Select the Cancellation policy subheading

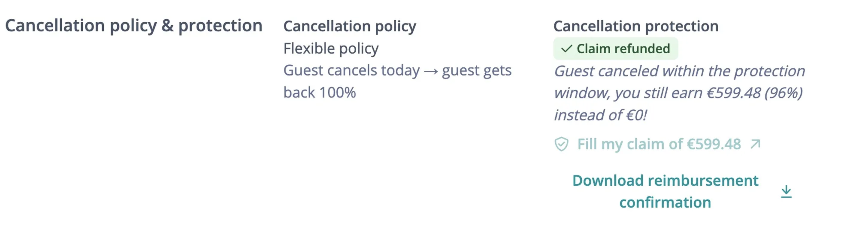click(x=350, y=26)
